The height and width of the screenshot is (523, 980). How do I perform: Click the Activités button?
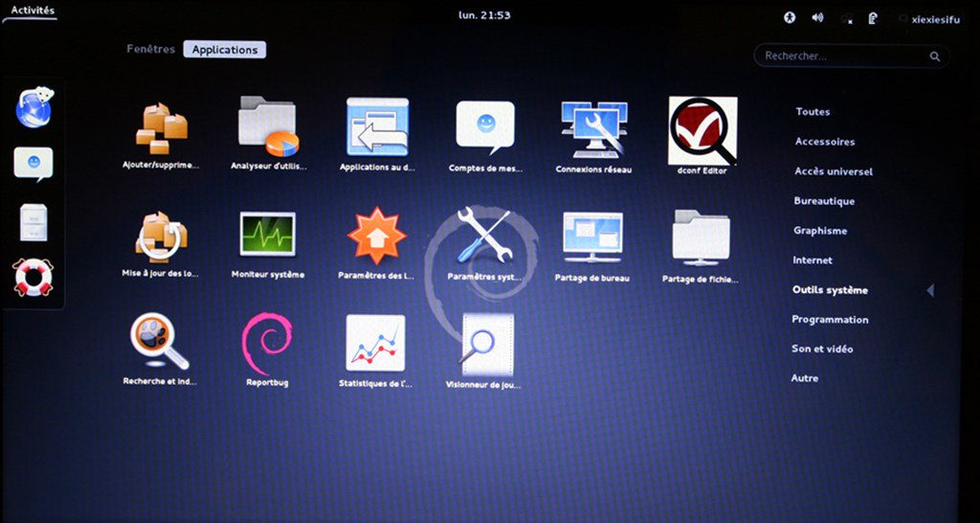tap(33, 11)
